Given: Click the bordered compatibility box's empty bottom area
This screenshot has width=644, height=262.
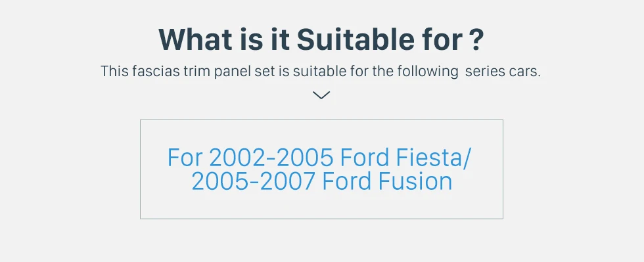Looking at the screenshot, I should coord(321,207).
